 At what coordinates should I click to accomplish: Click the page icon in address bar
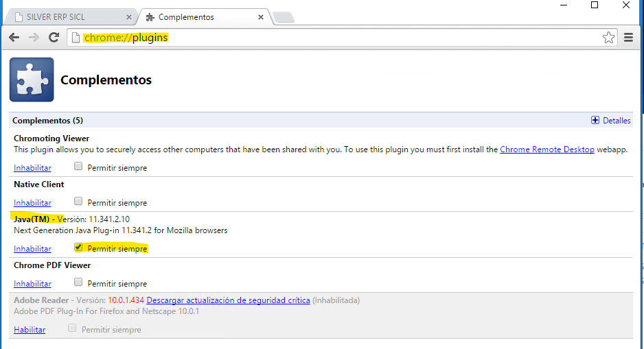(x=76, y=38)
